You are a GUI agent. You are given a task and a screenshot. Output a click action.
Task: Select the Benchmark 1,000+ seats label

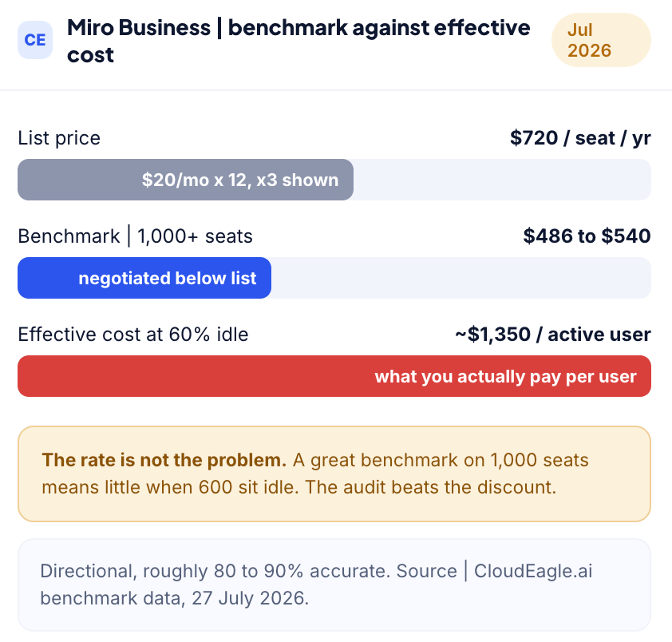click(136, 236)
